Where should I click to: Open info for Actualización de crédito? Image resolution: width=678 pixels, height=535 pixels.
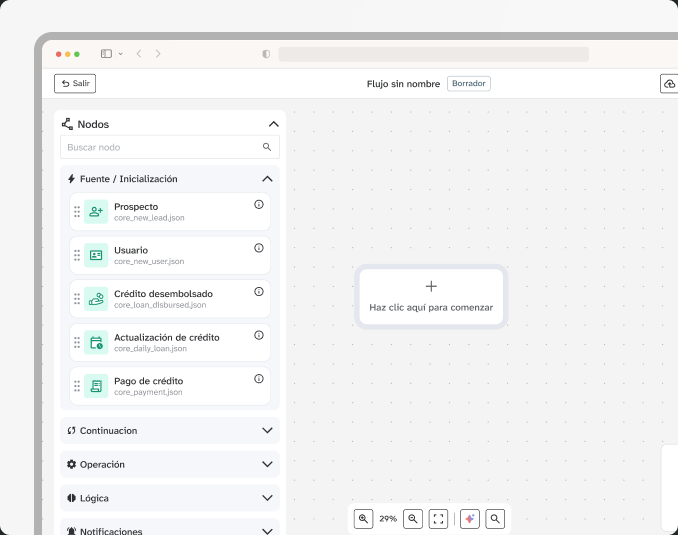pyautogui.click(x=259, y=335)
